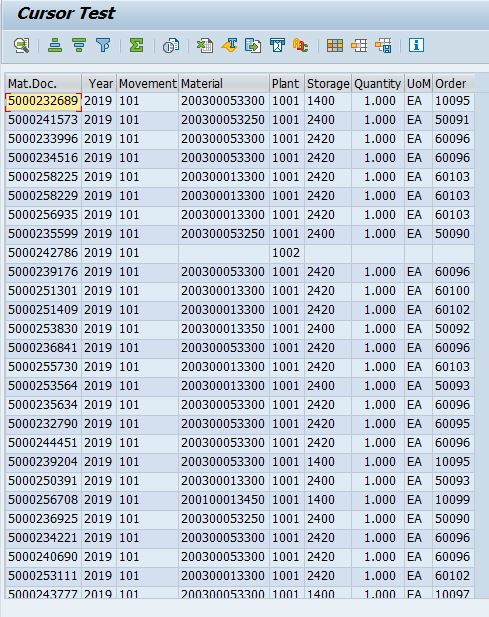Click material 200300013350
The height and width of the screenshot is (617, 489).
[x=223, y=329]
